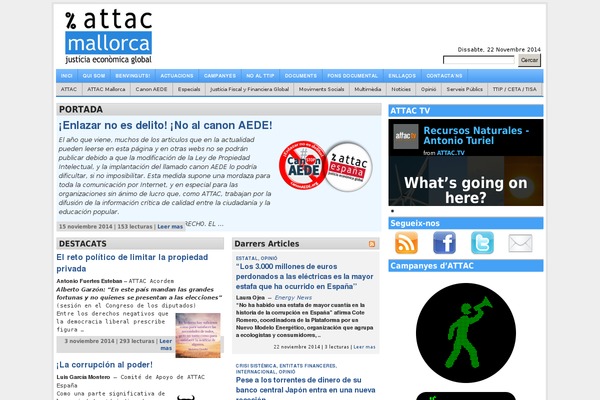Click the CRISI SISTÈMICA category link
Screen dimensions: 600x400
256,366
